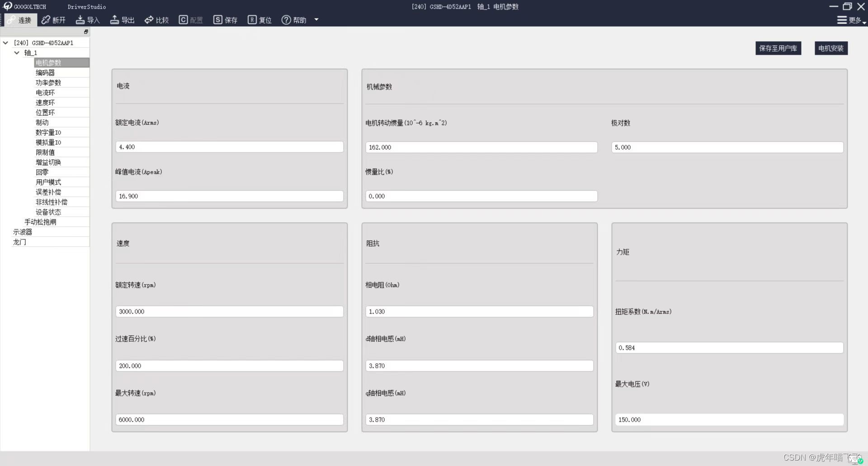The image size is (868, 466).
Task: Open 限制值 in the tree
Action: pyautogui.click(x=62, y=152)
